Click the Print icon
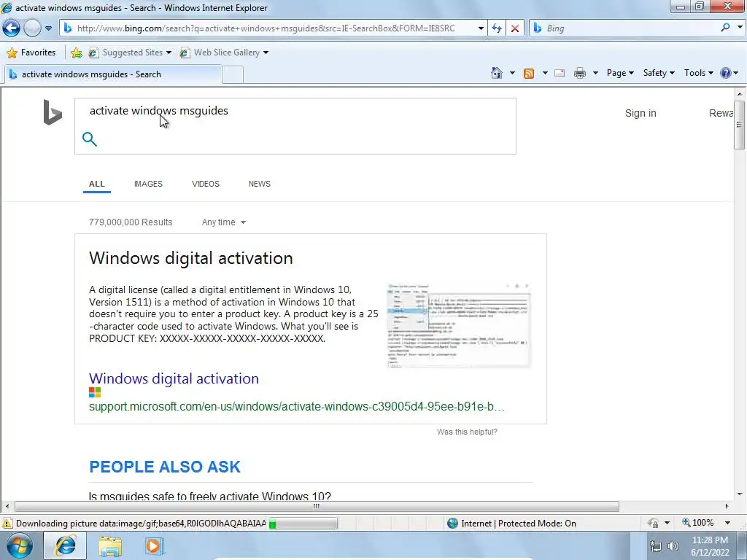 point(580,73)
